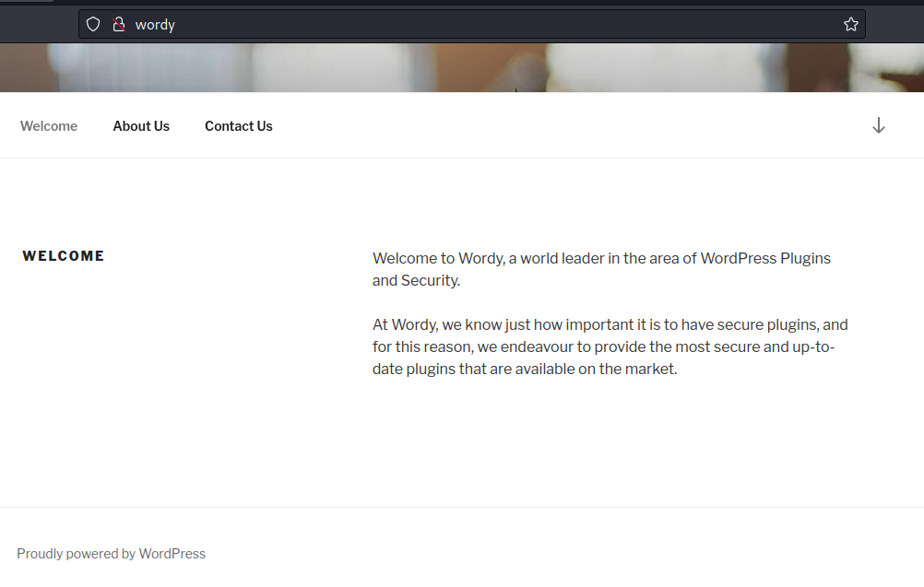Bookmark this page with the star icon

click(x=850, y=25)
